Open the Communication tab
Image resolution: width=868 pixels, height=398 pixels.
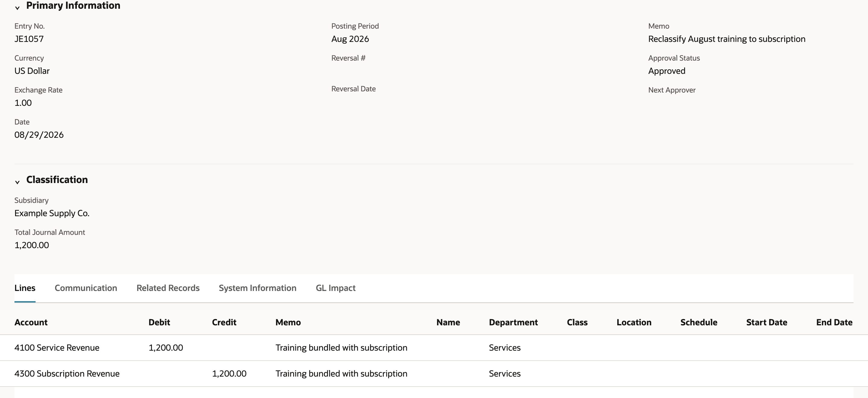[86, 288]
